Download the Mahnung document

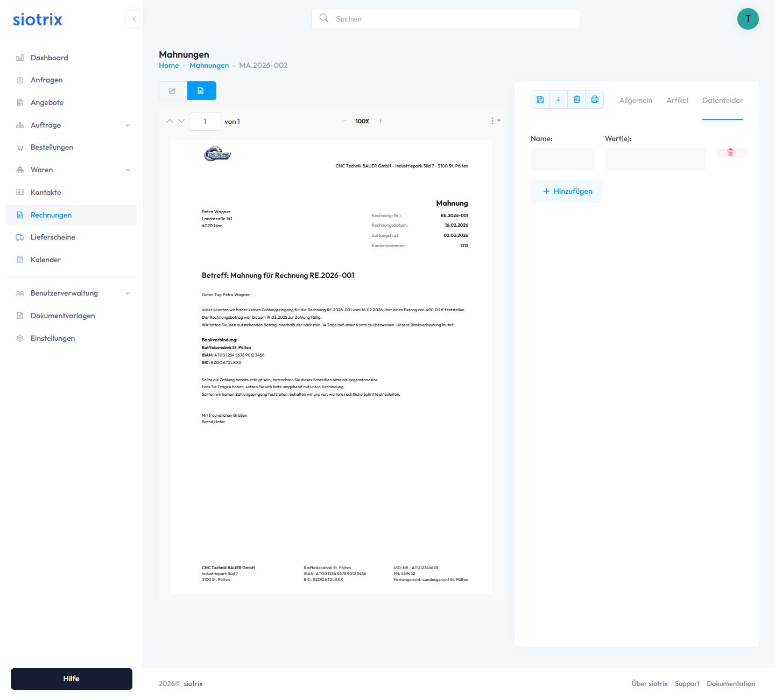558,100
